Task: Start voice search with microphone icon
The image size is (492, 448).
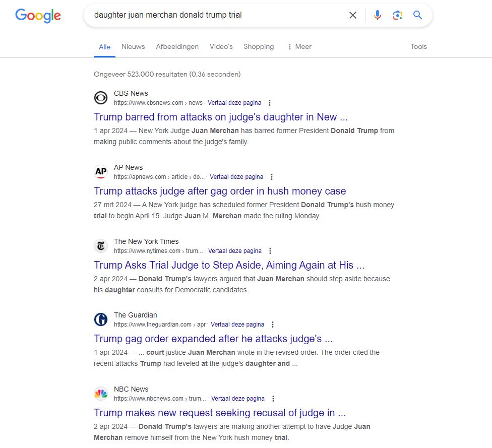Action: [x=378, y=15]
